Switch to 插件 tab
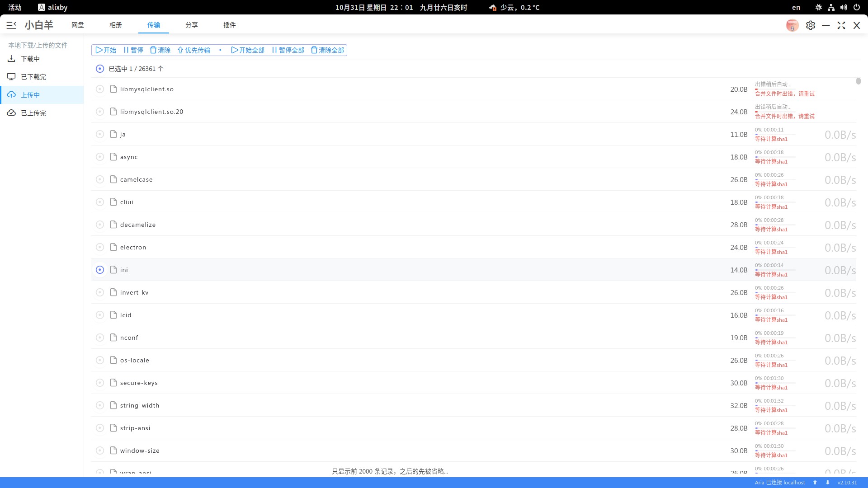Screen dimensions: 868x488 click(x=230, y=25)
